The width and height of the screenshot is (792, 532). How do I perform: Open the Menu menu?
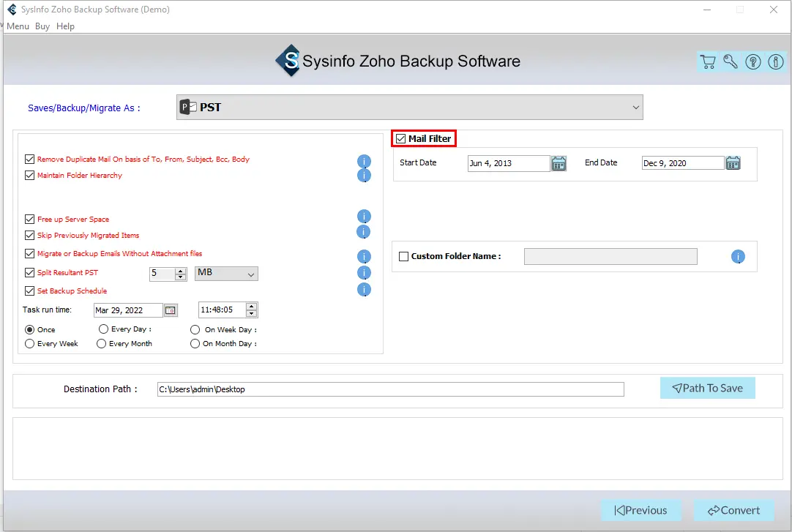18,26
